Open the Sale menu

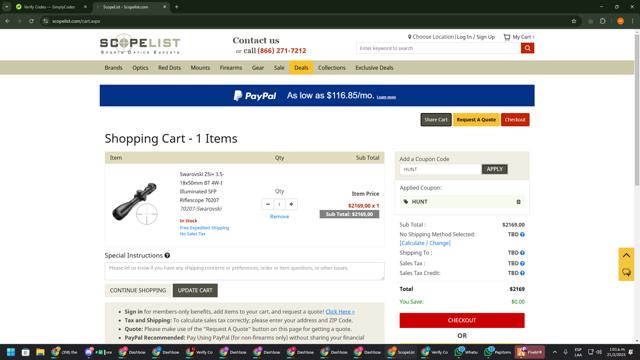[x=279, y=68]
